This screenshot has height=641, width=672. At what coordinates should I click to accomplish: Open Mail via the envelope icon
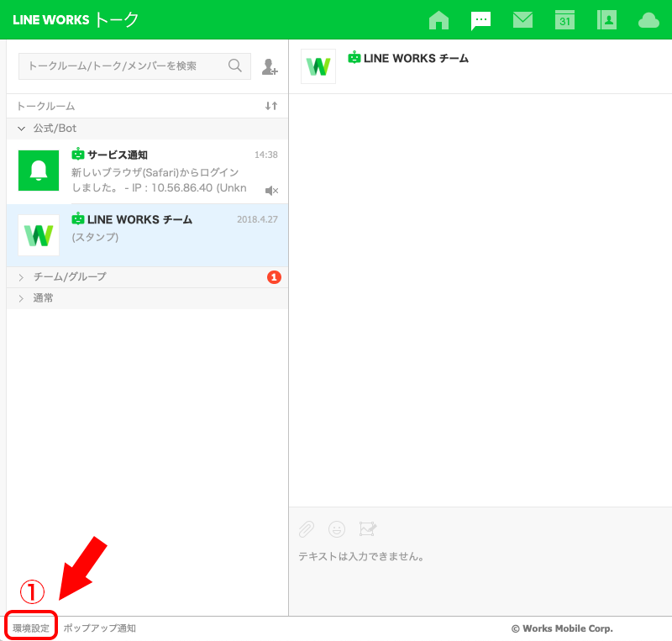[x=522, y=20]
